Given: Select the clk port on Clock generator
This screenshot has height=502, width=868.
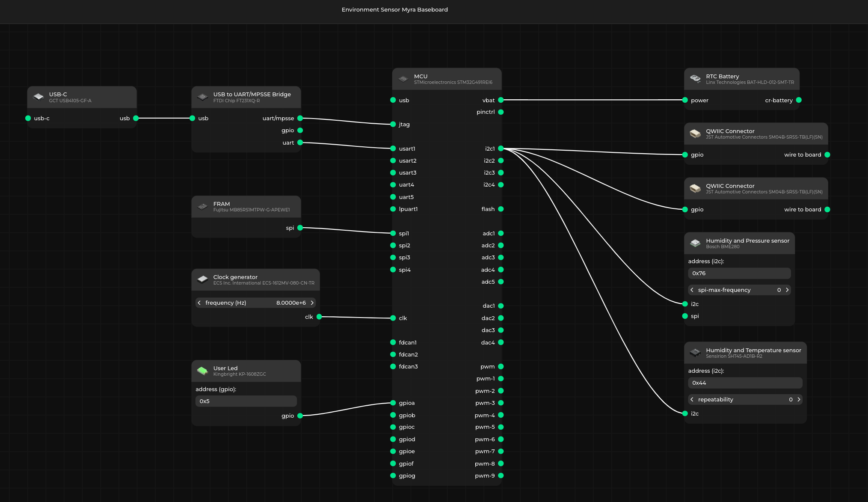Looking at the screenshot, I should pos(319,317).
